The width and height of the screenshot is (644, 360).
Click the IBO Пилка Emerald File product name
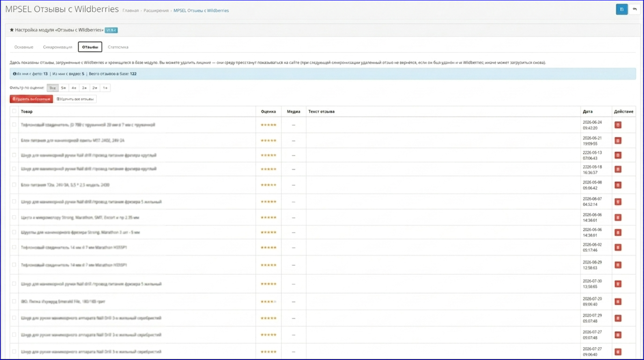tap(63, 302)
